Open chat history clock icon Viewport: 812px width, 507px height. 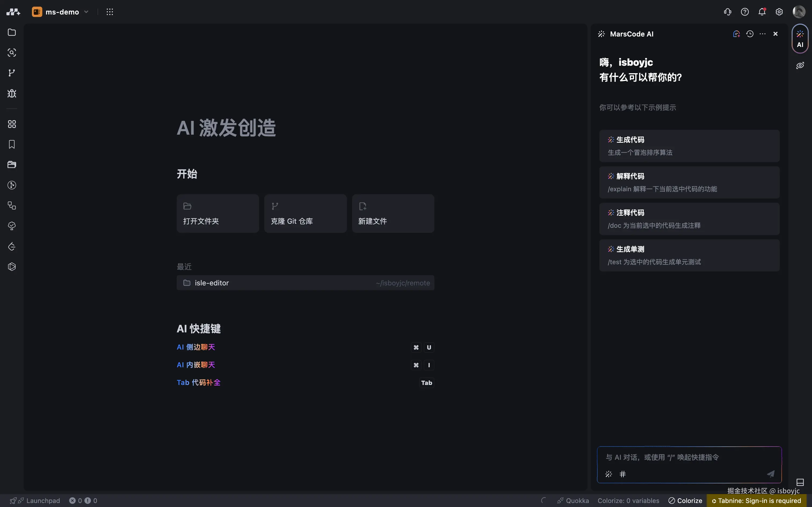click(x=750, y=34)
